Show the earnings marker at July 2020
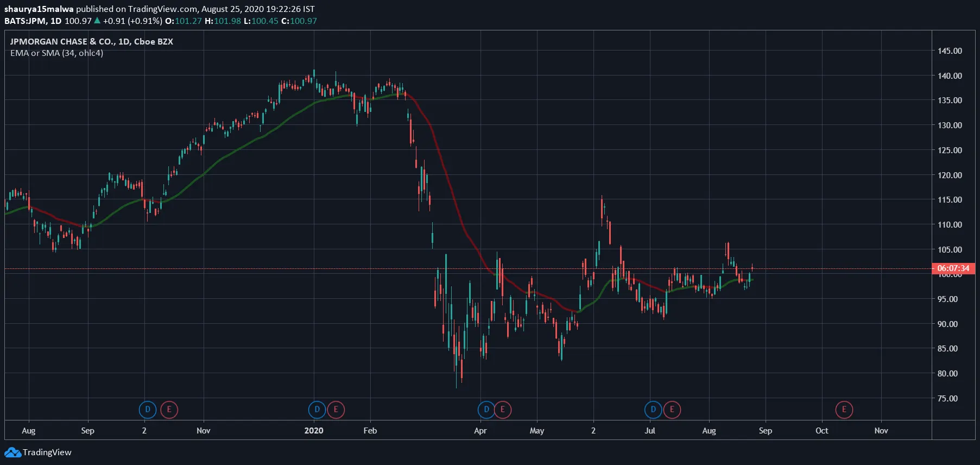 (672, 410)
